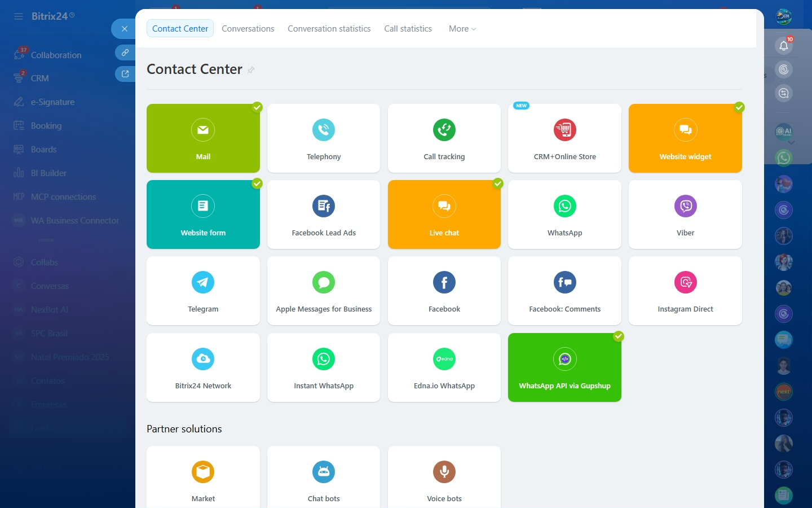Open the Website widget orange tile
The height and width of the screenshot is (508, 812).
pyautogui.click(x=685, y=138)
